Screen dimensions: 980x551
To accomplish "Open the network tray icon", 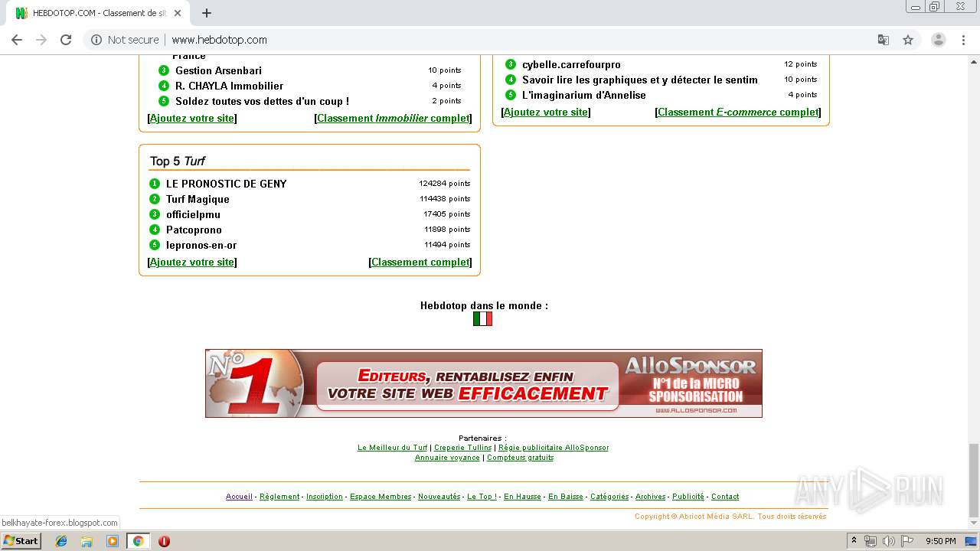I will click(871, 541).
